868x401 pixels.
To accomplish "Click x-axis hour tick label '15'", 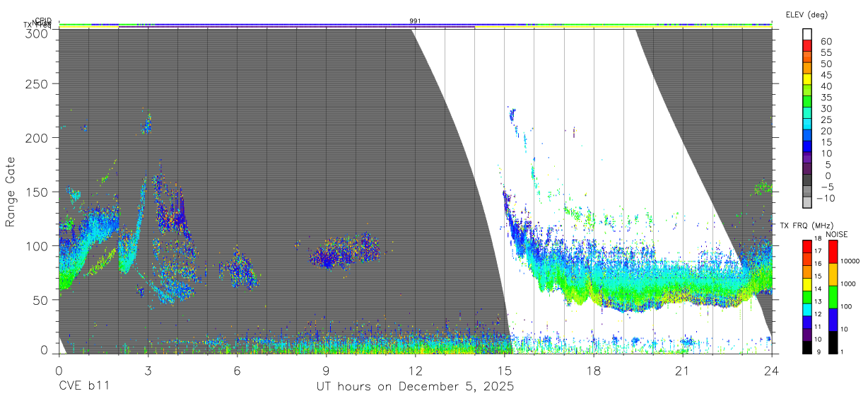I will pyautogui.click(x=505, y=370).
